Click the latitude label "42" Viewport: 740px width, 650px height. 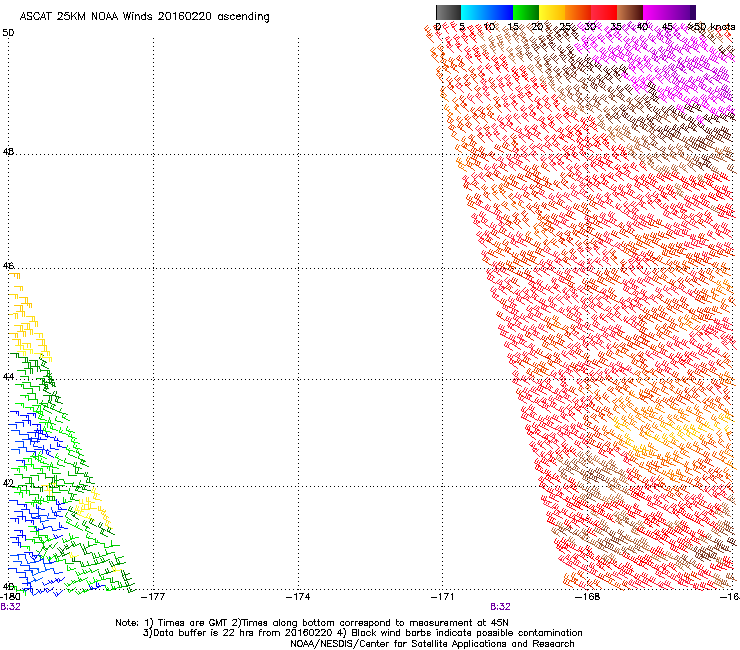coord(8,483)
